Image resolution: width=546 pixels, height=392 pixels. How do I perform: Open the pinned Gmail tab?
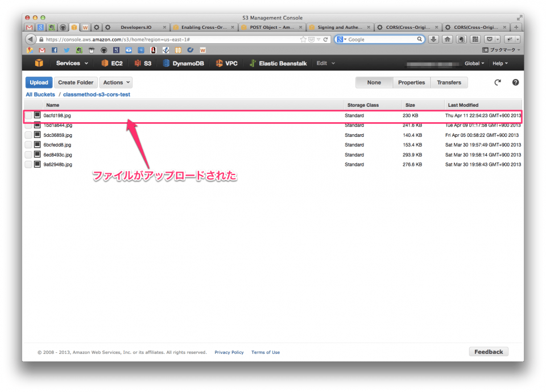point(30,27)
